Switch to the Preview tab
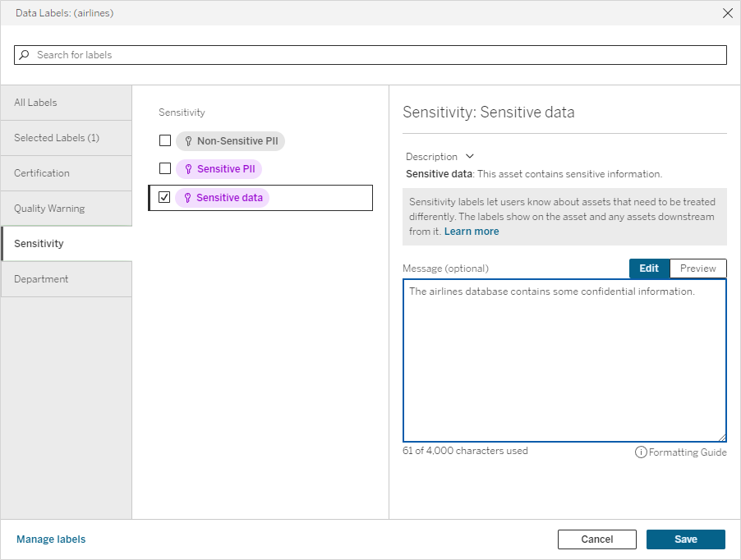This screenshot has height=560, width=741. 698,268
